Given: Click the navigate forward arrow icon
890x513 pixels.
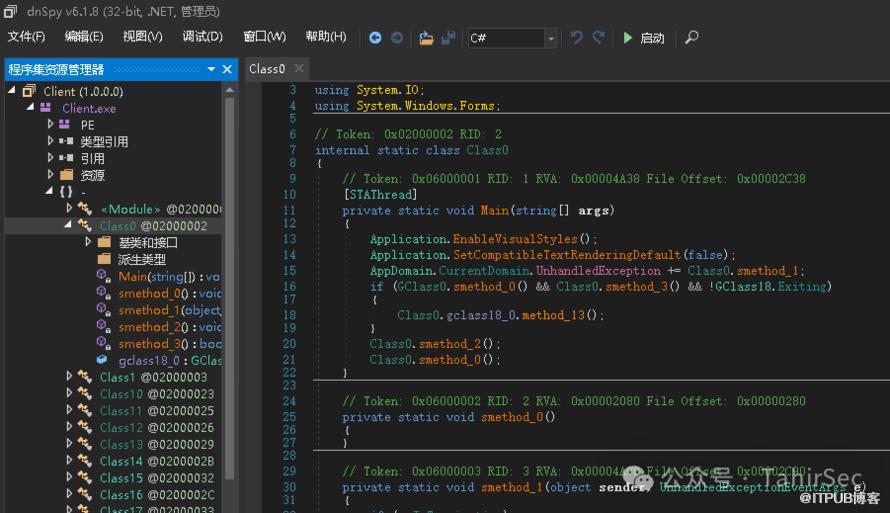Looking at the screenshot, I should [x=397, y=38].
